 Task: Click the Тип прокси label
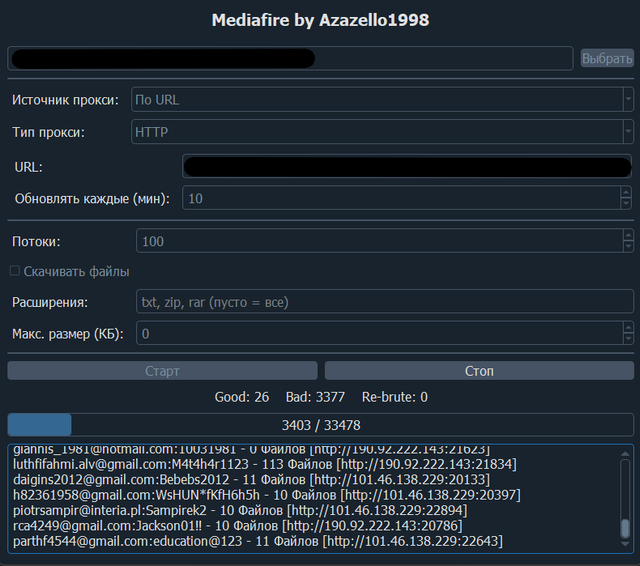(48, 132)
